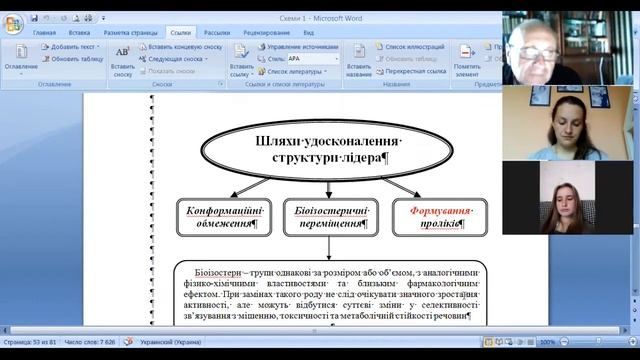This screenshot has height=360, width=640.
Task: Undo the last action in quick access toolbar
Action: tap(46, 18)
